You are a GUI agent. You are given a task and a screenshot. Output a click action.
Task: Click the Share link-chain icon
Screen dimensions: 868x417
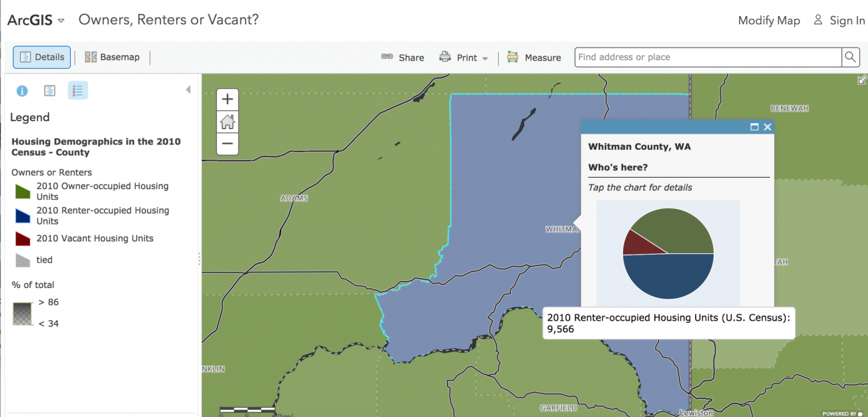(387, 57)
